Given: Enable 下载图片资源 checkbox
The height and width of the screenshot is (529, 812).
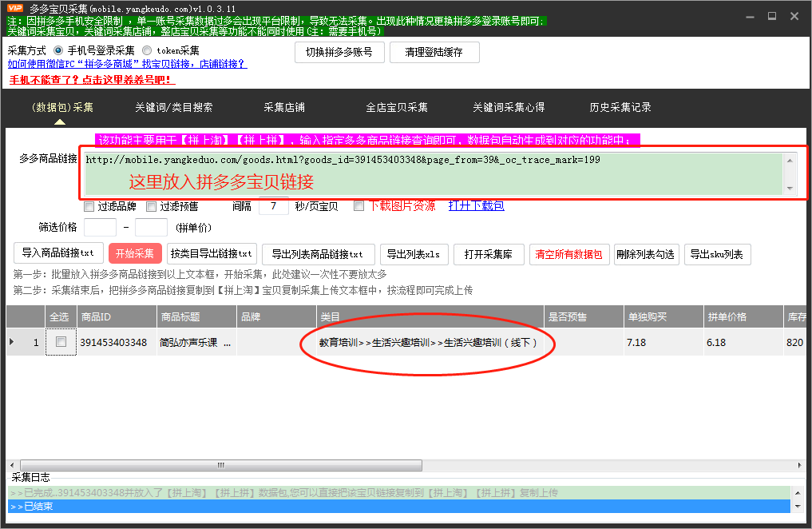Looking at the screenshot, I should (358, 206).
